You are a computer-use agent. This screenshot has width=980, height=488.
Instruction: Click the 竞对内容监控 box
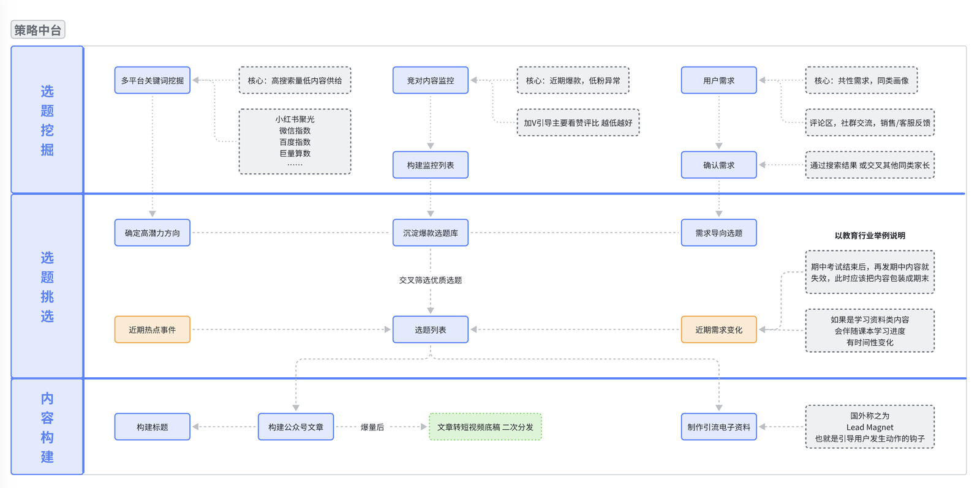pyautogui.click(x=430, y=80)
